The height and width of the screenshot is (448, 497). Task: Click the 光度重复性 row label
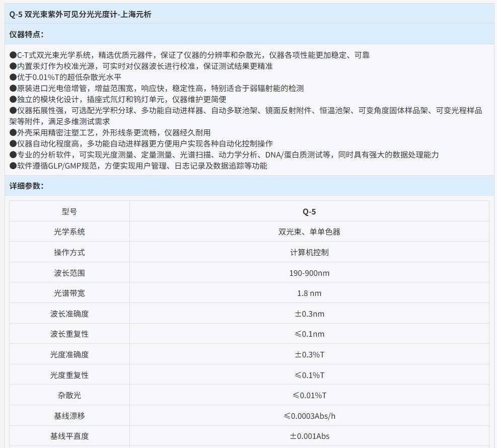coord(69,375)
